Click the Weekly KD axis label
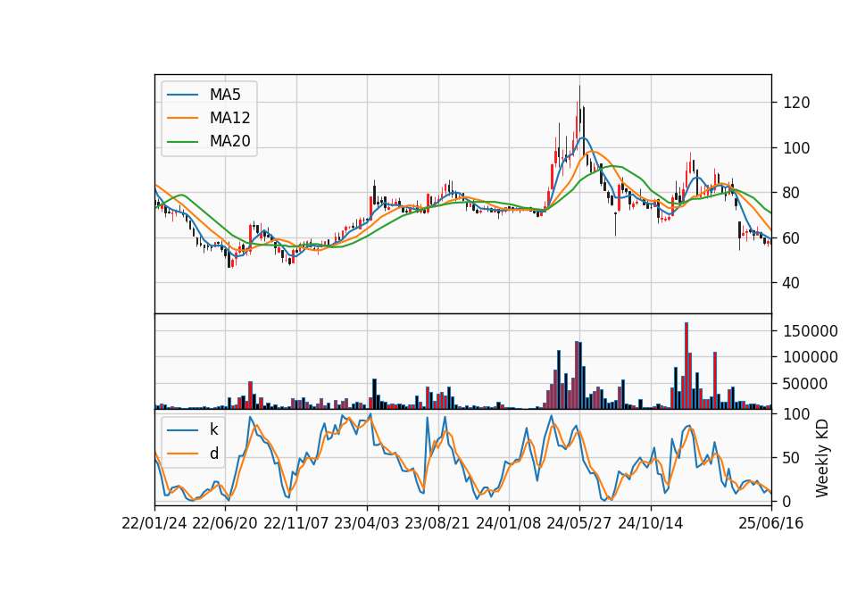Viewport: 857px width, 616px height. (x=822, y=458)
